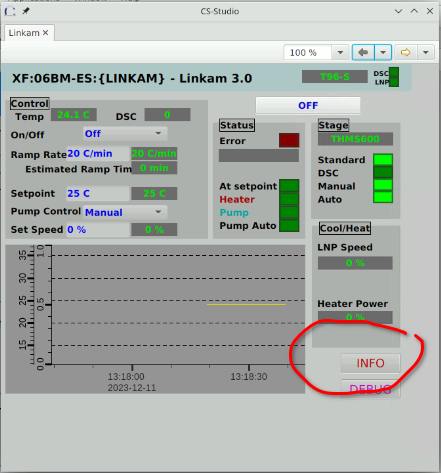
Task: Click the Ramp Rate 20 C/min input field
Action: [98, 154]
